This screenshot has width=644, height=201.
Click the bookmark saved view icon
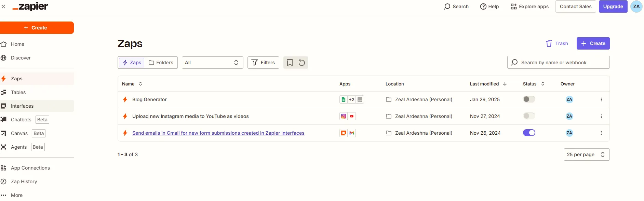tap(290, 63)
